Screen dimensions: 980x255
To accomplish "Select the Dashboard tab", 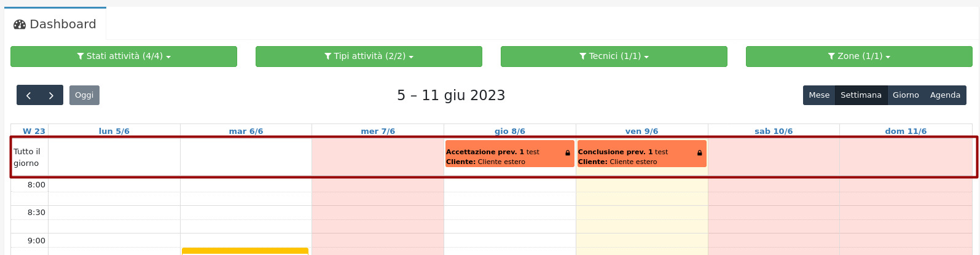I will point(55,25).
